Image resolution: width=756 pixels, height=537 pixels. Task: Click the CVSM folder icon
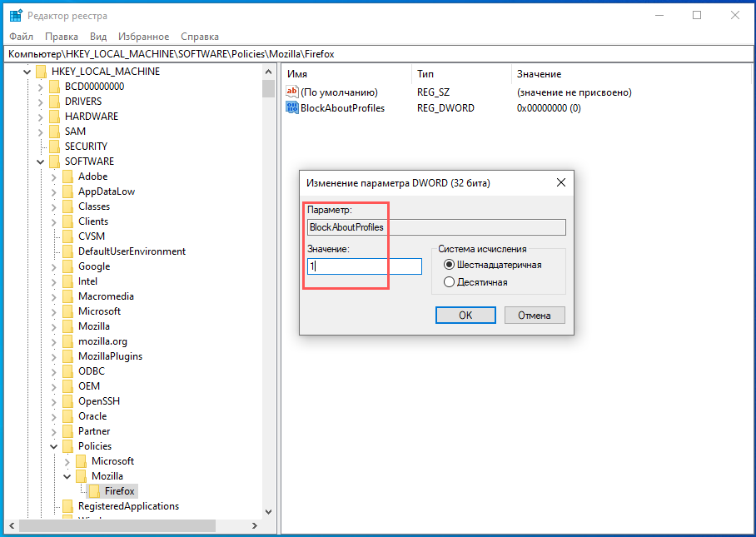pos(68,236)
